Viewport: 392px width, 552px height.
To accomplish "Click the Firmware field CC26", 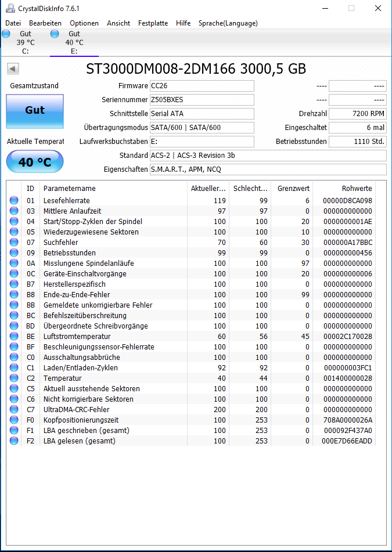I will click(x=202, y=86).
